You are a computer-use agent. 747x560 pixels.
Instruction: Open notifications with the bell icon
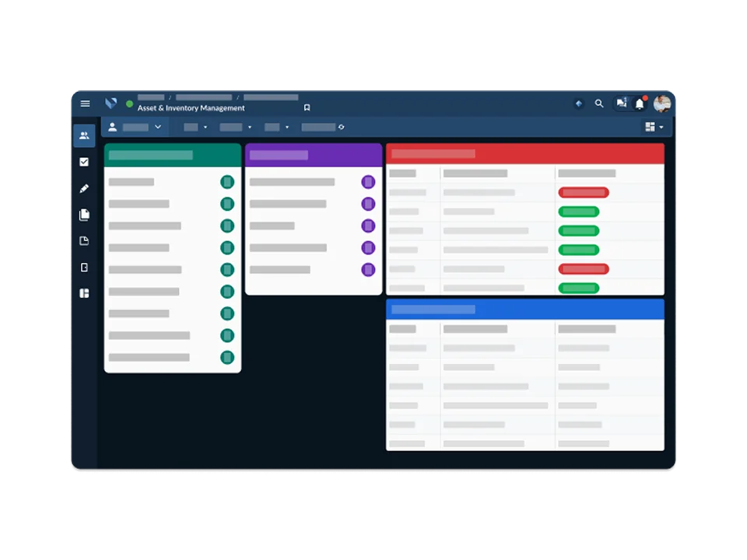(x=640, y=103)
